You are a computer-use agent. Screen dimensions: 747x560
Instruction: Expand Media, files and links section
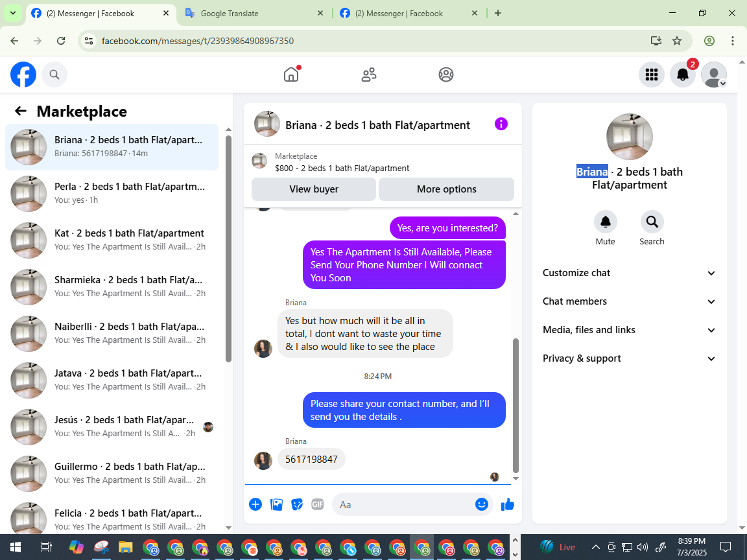630,330
